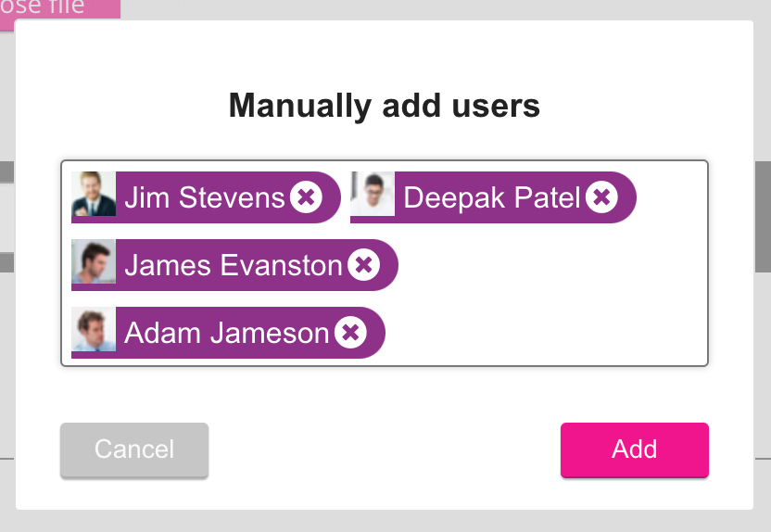Select the James Evanston name label

[x=233, y=265]
